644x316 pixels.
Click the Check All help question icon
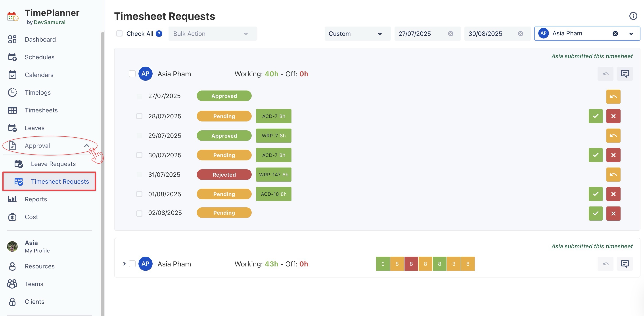[159, 34]
